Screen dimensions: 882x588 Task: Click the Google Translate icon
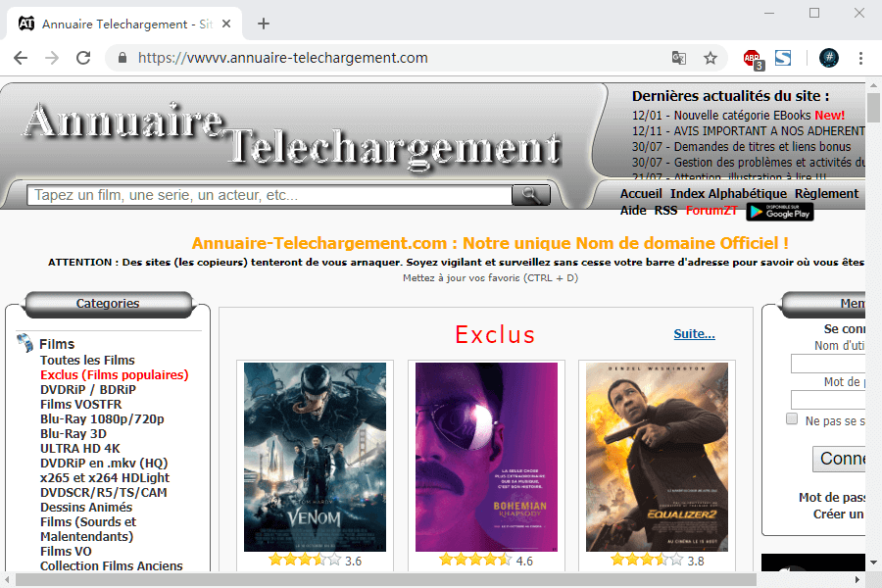(679, 58)
